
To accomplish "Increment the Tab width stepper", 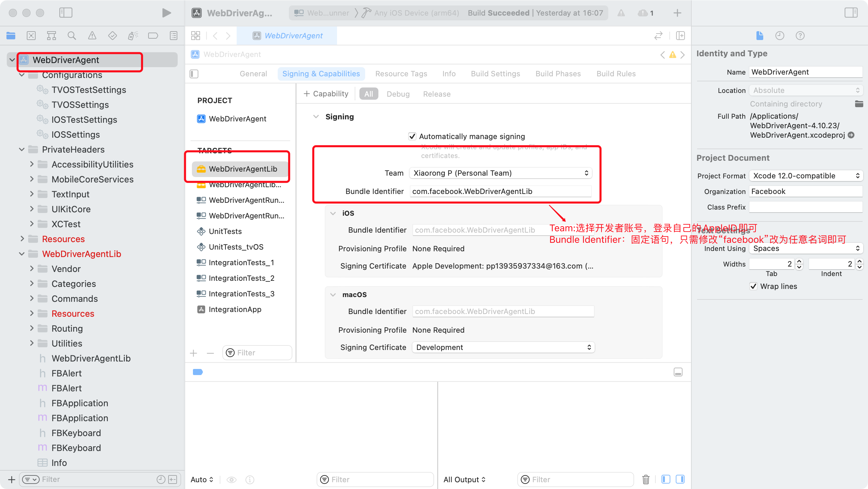I will click(x=799, y=261).
